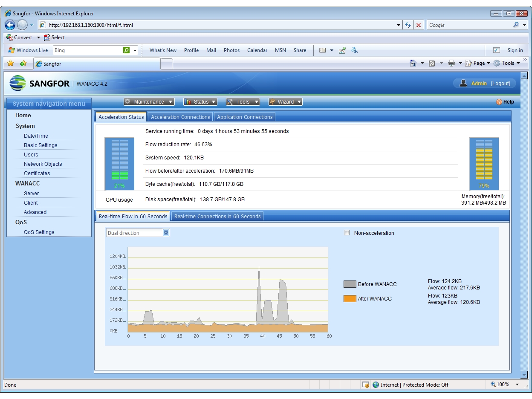Click the Admin user icon

[463, 83]
